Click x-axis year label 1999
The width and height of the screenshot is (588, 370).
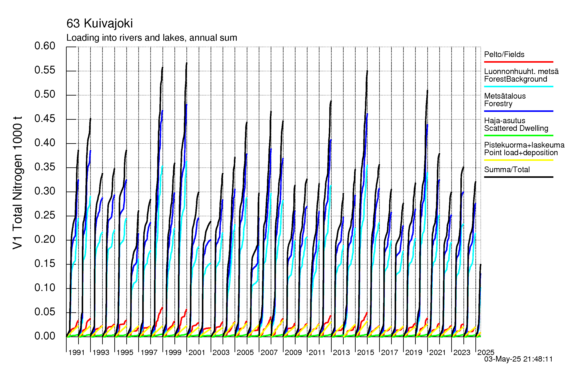click(x=173, y=352)
